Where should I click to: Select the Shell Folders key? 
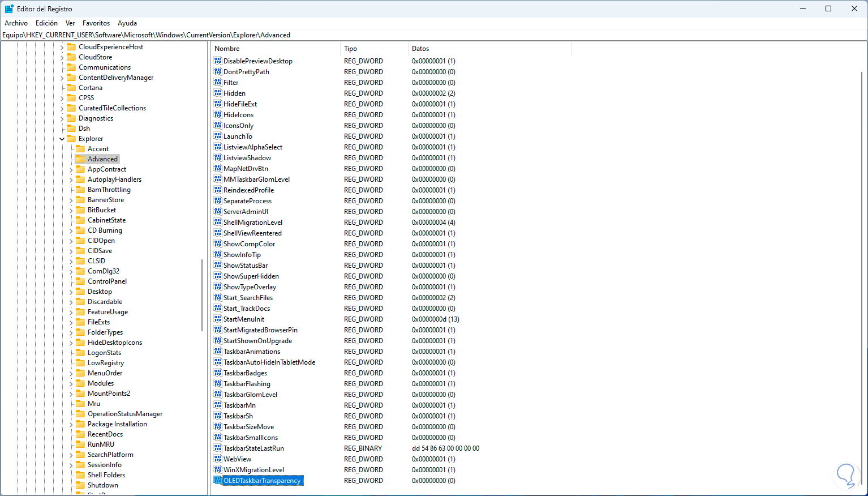click(106, 475)
